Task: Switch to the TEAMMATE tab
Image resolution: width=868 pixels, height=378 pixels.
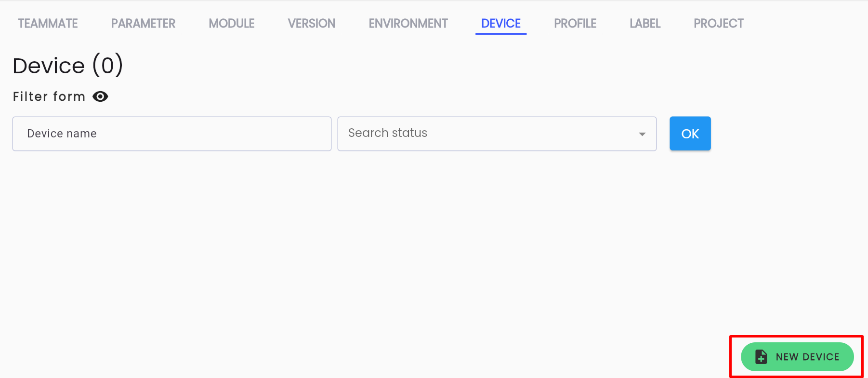Action: [48, 24]
